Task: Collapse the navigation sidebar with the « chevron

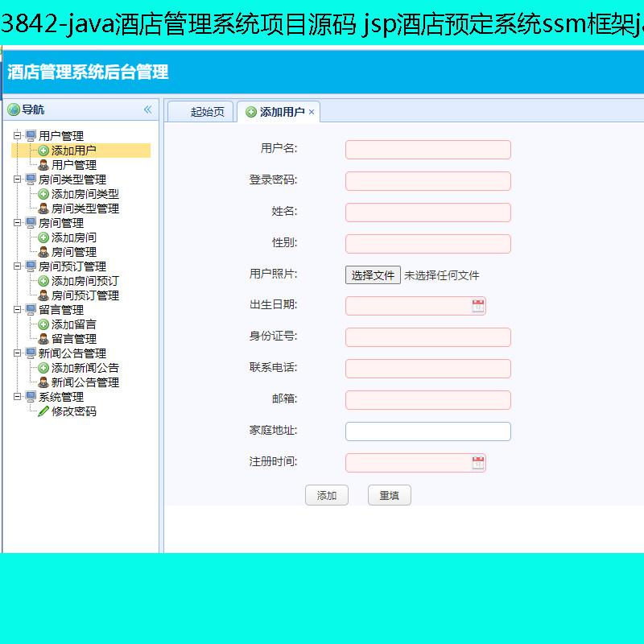Action: click(x=147, y=109)
